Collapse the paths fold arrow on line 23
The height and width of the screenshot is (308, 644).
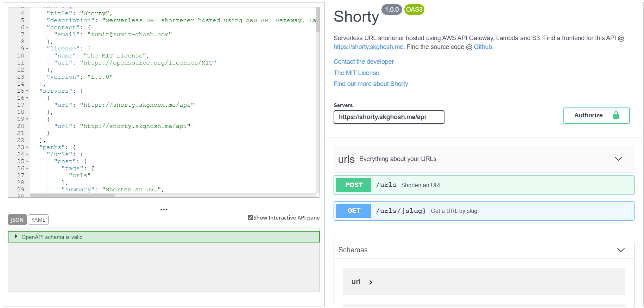coord(27,147)
